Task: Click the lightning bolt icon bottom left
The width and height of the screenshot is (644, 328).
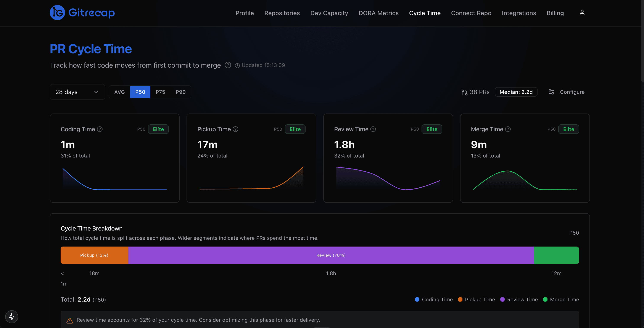Action: coord(11,317)
